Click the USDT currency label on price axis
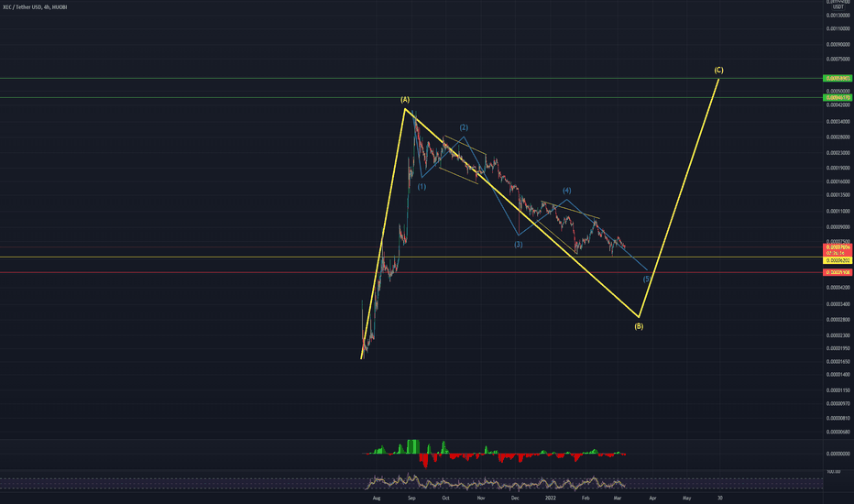This screenshot has height=504, width=854. (838, 7)
